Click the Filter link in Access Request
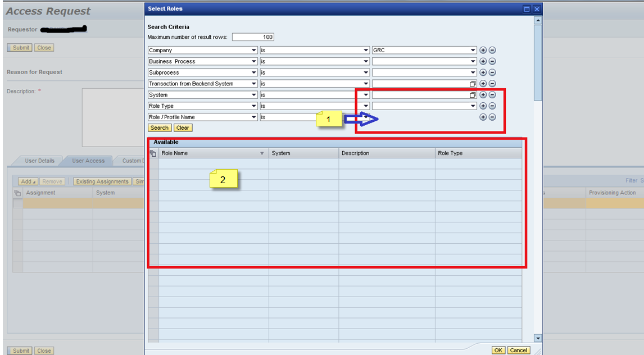Image resolution: width=644 pixels, height=355 pixels. coord(631,180)
